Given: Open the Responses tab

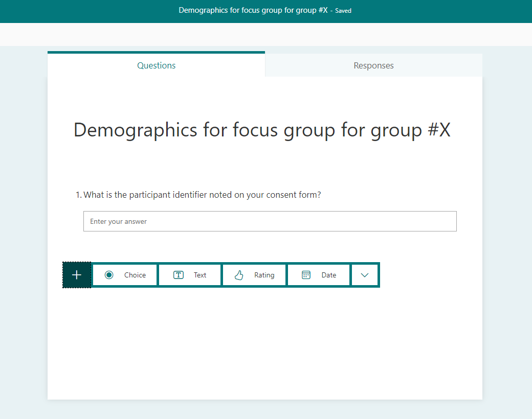Looking at the screenshot, I should [x=373, y=65].
